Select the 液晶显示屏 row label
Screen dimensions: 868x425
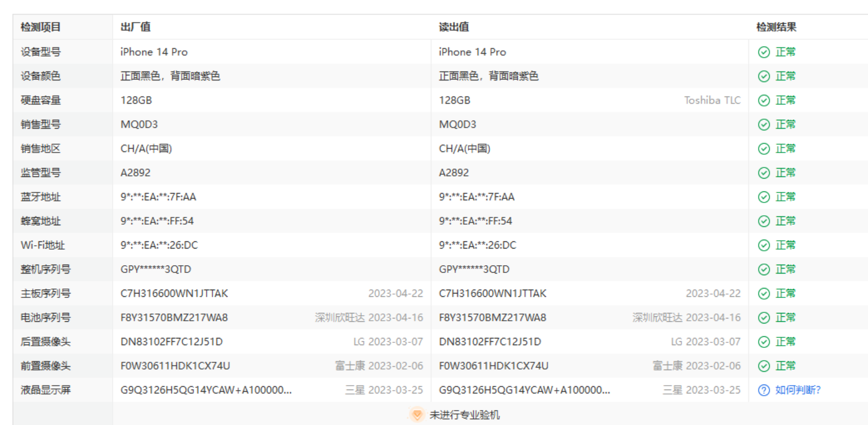coord(45,390)
